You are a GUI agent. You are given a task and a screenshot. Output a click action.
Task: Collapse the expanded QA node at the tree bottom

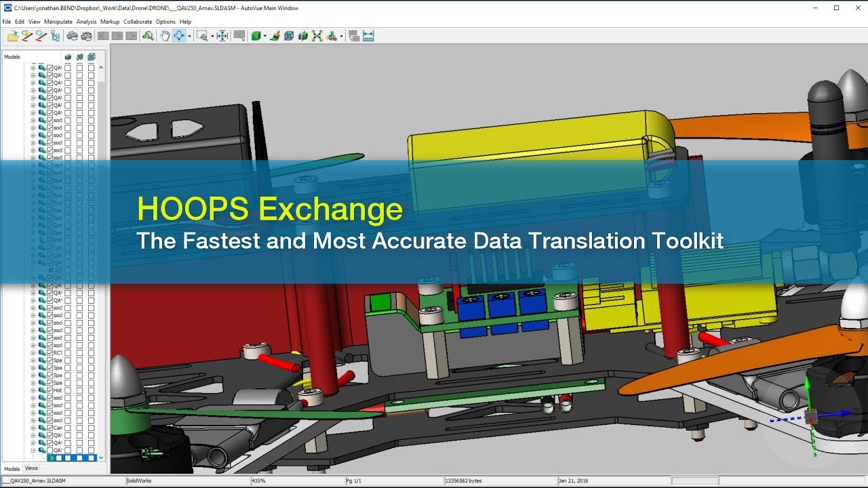(x=33, y=450)
